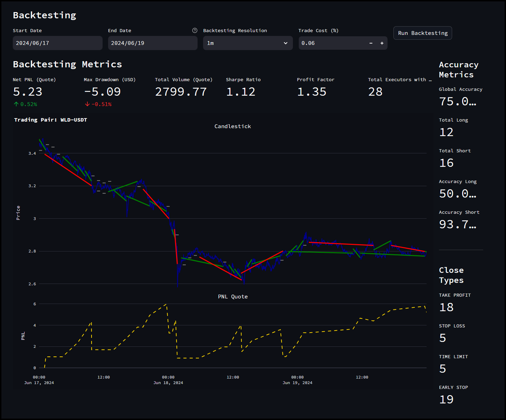This screenshot has width=506, height=420.
Task: Click the help icon beside End Date
Action: pos(195,30)
